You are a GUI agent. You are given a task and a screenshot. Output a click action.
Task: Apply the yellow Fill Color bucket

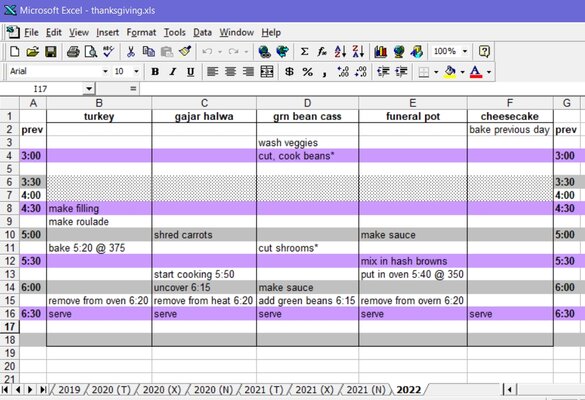tap(450, 72)
